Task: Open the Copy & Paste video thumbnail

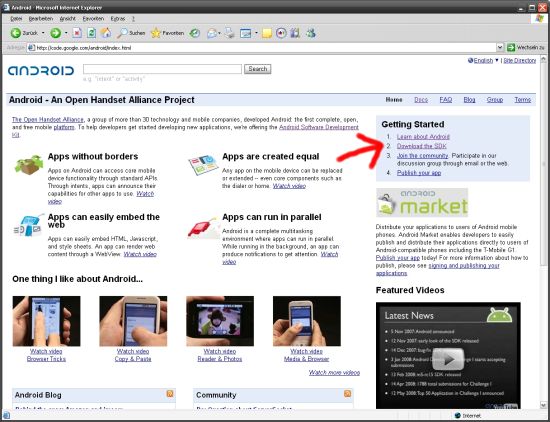Action: pos(133,321)
